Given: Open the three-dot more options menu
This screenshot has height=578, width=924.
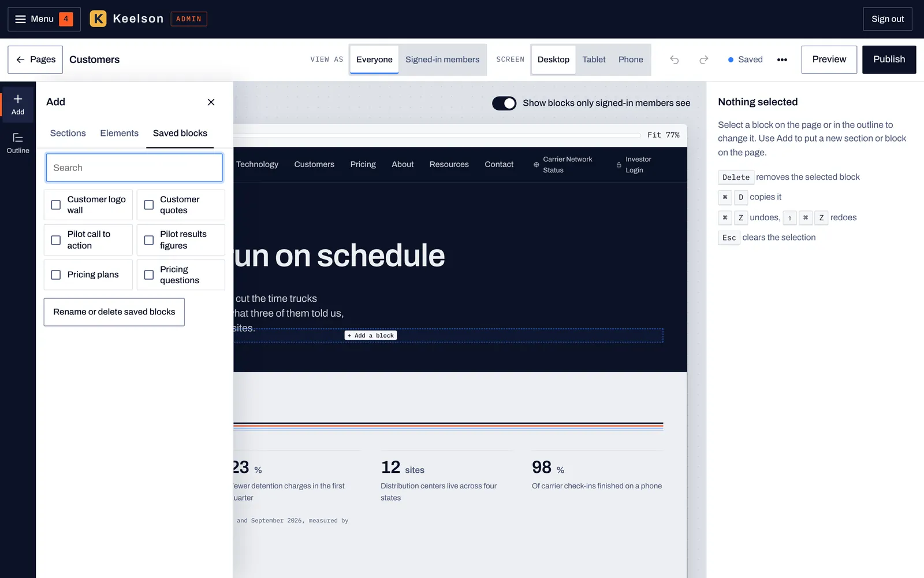Looking at the screenshot, I should tap(782, 60).
